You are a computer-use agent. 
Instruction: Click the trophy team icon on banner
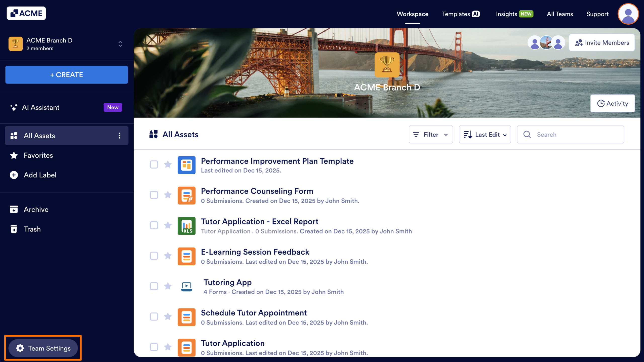coord(387,65)
